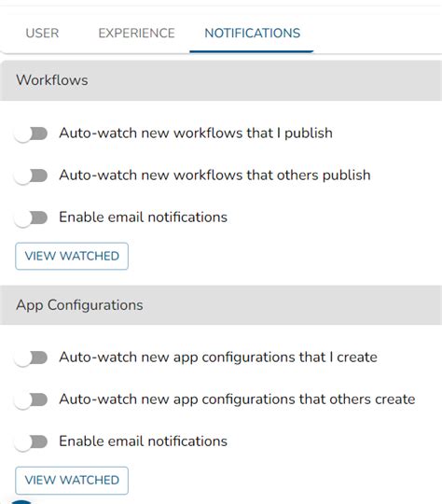The image size is (442, 504).
Task: Click label 'Auto-watch new workflows that I publish'
Action: tap(196, 133)
